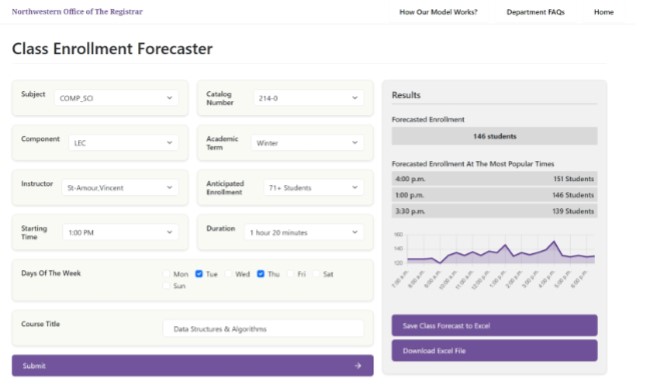The height and width of the screenshot is (387, 645).
Task: Uncheck the Thu checkbox
Action: 261,274
